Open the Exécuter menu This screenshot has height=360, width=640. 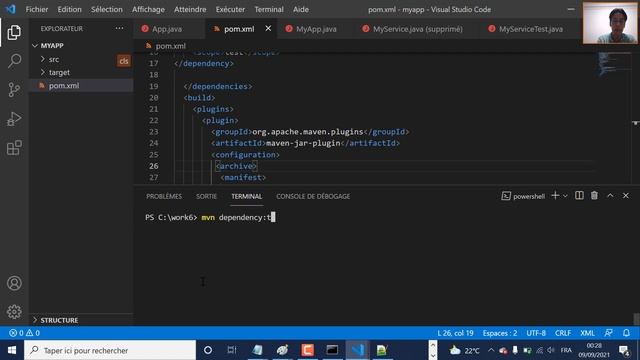230,9
